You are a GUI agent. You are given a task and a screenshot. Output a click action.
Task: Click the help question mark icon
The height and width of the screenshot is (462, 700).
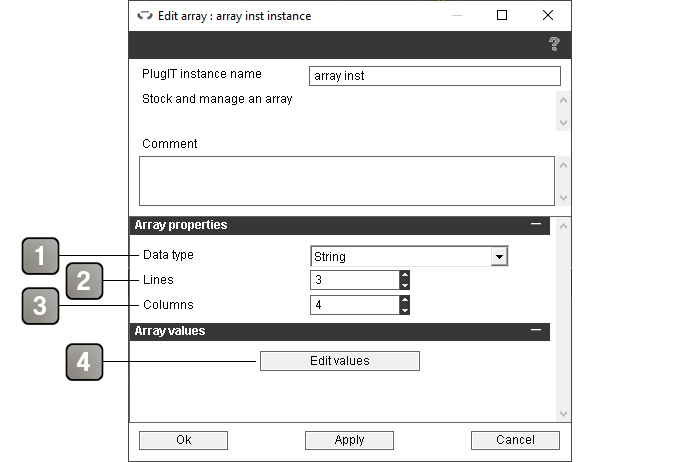(x=554, y=44)
